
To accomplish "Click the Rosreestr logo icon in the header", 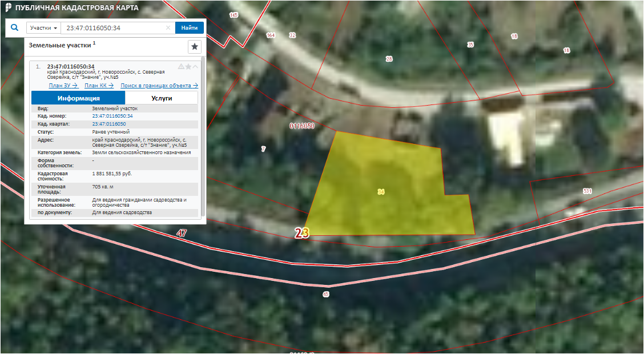I will click(8, 8).
